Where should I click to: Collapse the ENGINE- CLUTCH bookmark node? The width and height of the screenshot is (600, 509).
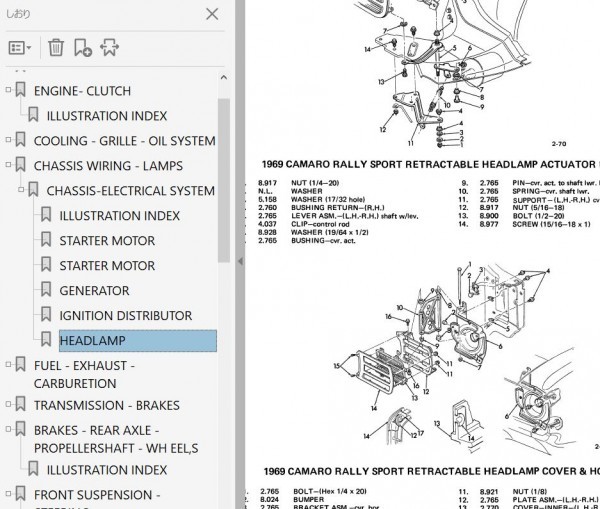click(8, 90)
